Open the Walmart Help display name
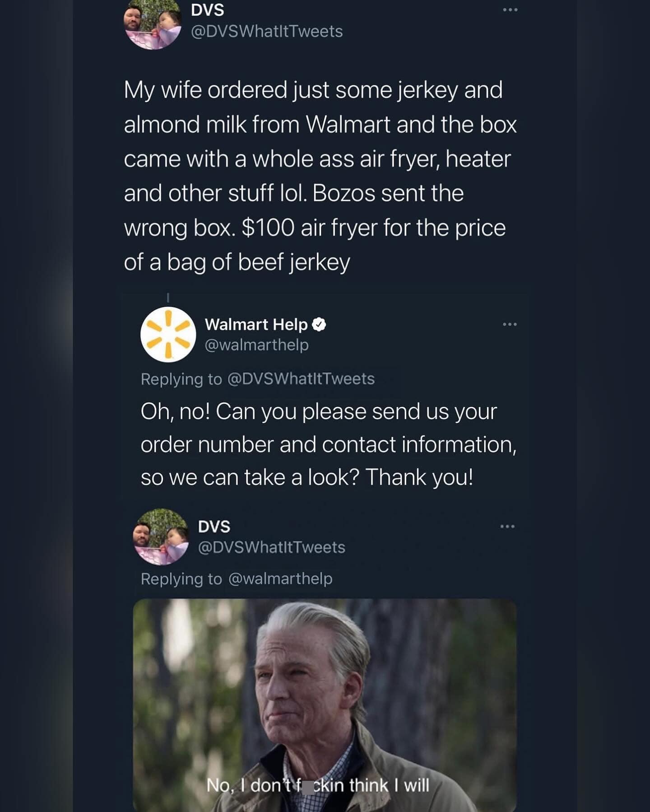This screenshot has height=812, width=650. 256,324
